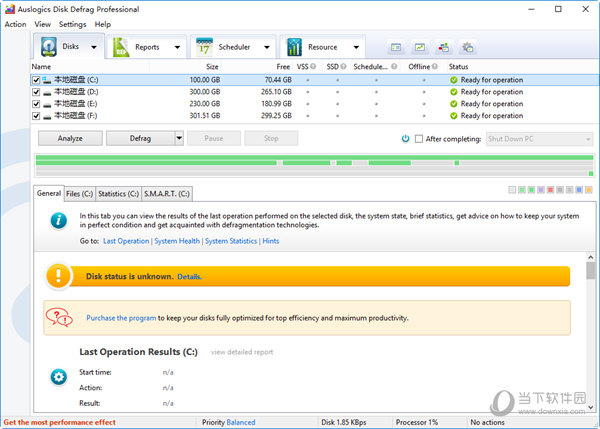
Task: Open the Details link for disk status
Action: click(x=189, y=277)
